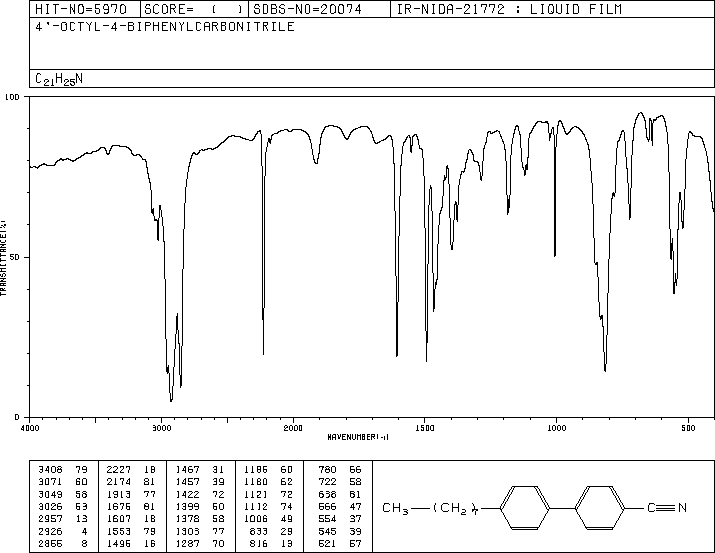The height and width of the screenshot is (553, 715).
Task: Click peak table entry 1378
Action: pyautogui.click(x=187, y=519)
